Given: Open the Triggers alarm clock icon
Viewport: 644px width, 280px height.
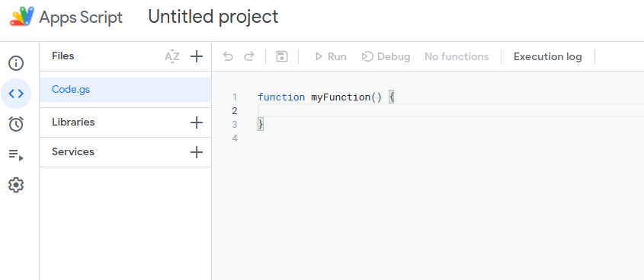Looking at the screenshot, I should (16, 124).
